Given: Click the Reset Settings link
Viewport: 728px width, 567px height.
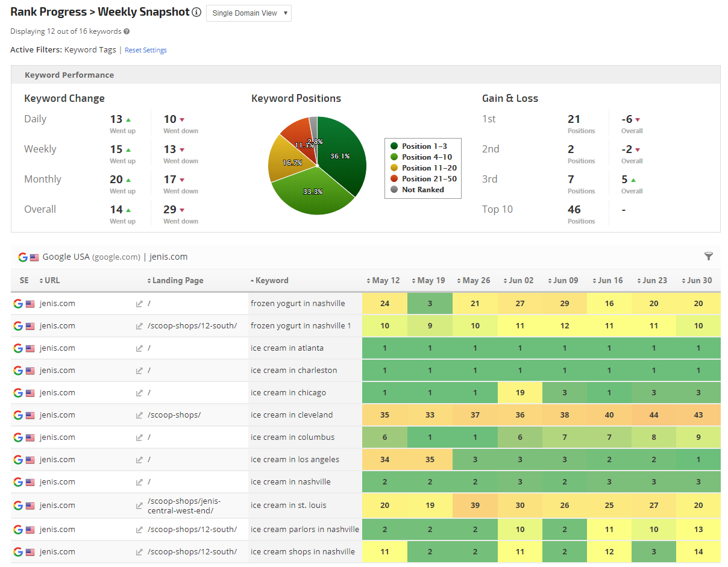Looking at the screenshot, I should click(x=145, y=51).
